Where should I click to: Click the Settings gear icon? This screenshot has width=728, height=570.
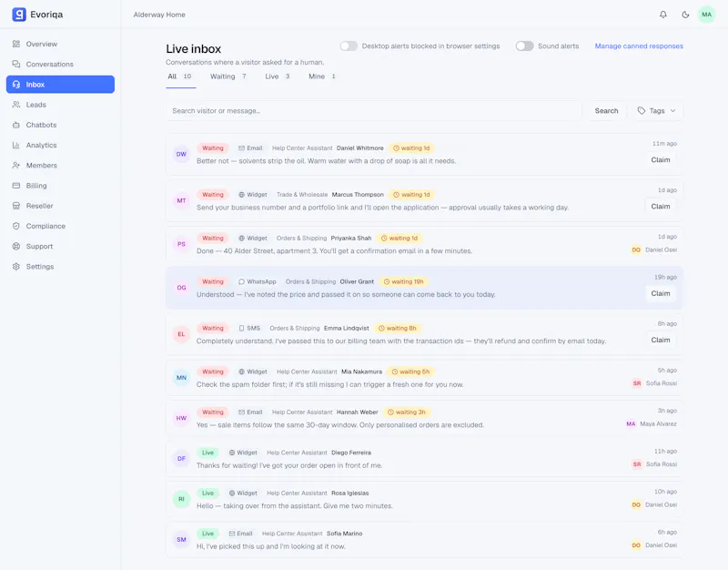[x=16, y=266]
